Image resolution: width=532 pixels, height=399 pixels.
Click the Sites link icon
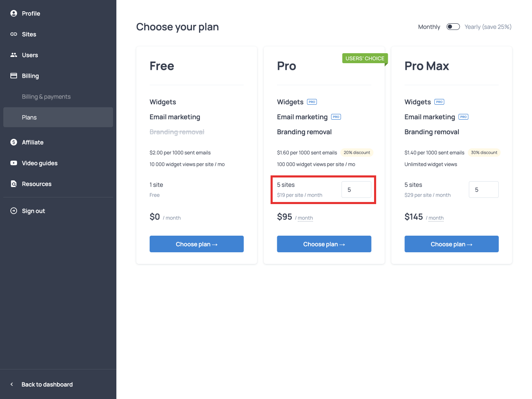14,34
